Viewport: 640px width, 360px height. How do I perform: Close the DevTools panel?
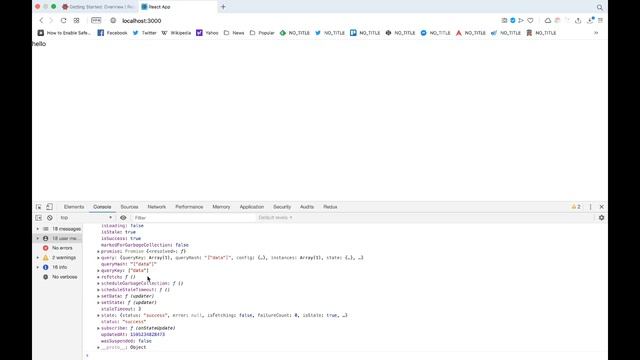pyautogui.click(x=601, y=207)
